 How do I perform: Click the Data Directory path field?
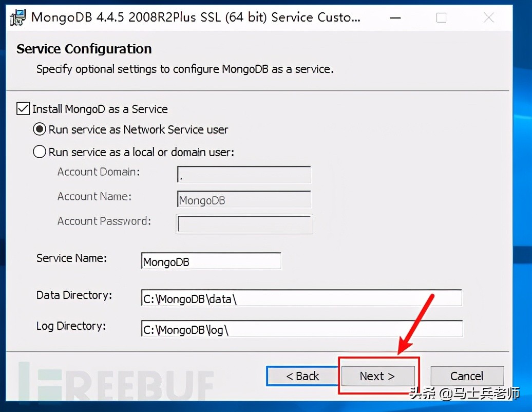(301, 298)
